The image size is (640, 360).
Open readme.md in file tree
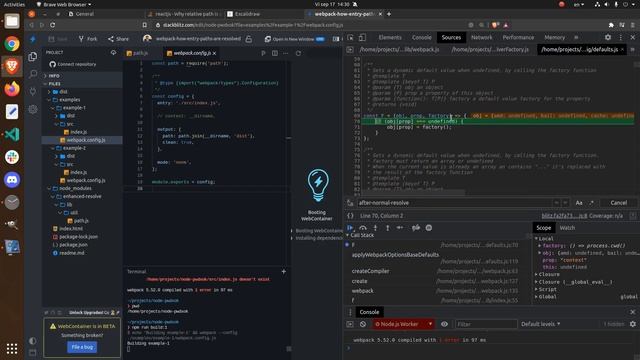point(71,253)
